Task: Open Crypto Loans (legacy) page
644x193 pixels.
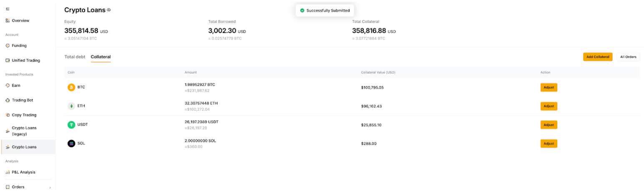Action: tap(25, 131)
